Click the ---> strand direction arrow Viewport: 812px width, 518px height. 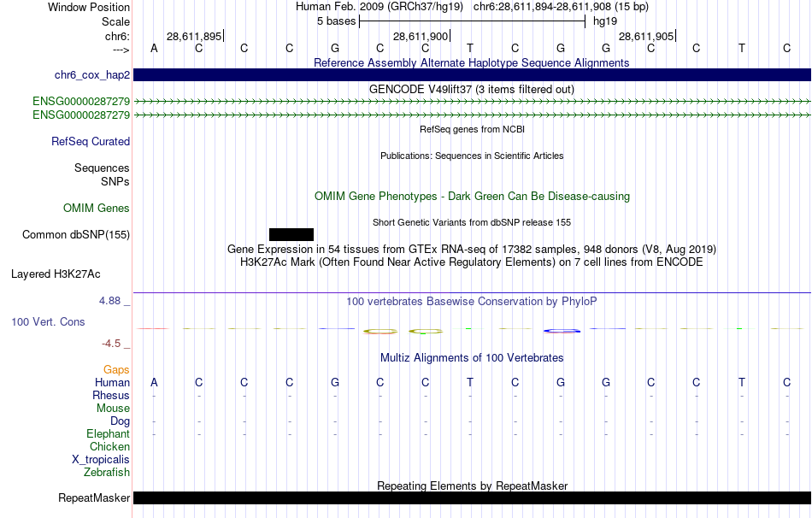[121, 50]
